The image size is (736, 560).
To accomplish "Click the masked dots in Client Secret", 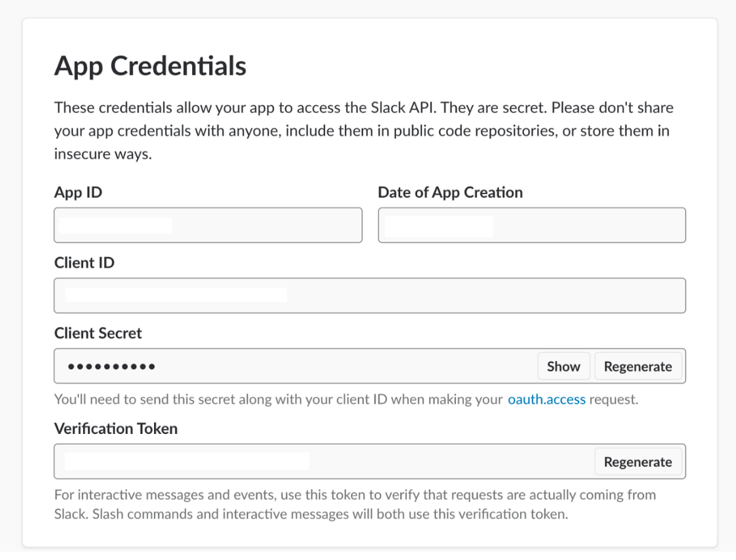I will coord(111,367).
